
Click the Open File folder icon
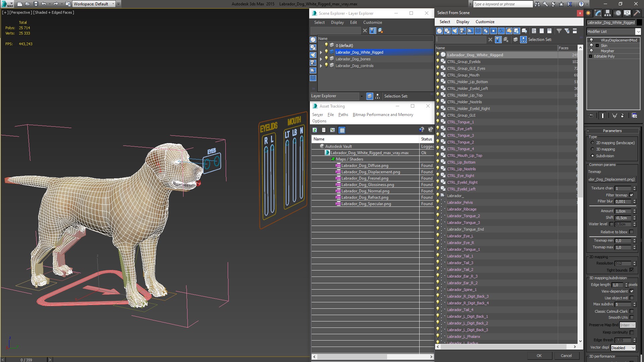point(28,4)
